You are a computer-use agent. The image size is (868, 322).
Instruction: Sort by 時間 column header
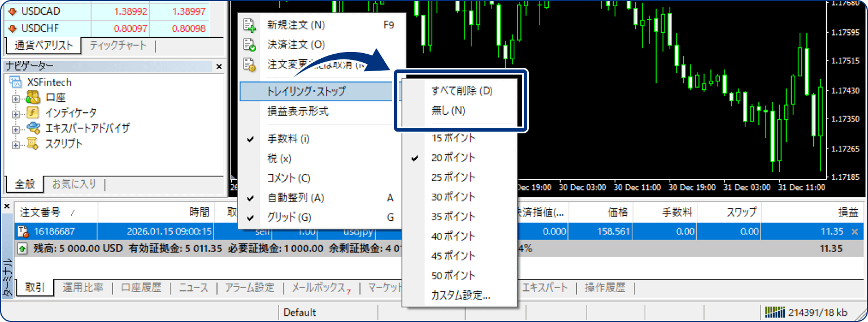[x=157, y=212]
